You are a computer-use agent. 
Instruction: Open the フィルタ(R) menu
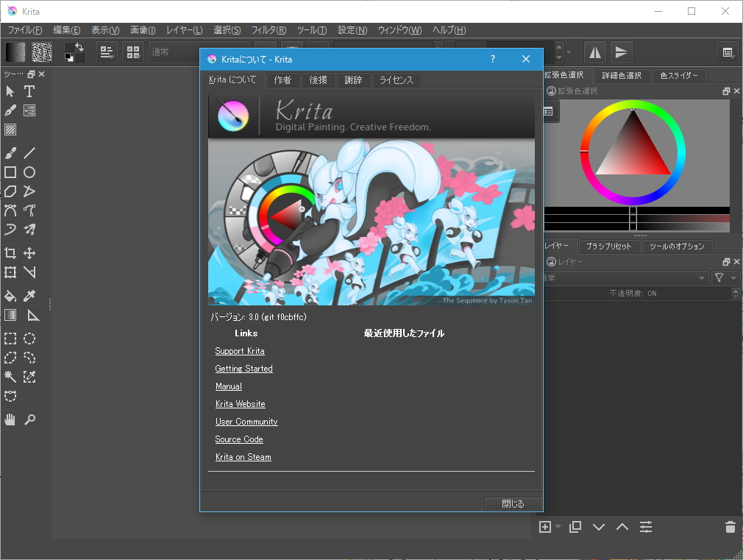click(x=269, y=30)
